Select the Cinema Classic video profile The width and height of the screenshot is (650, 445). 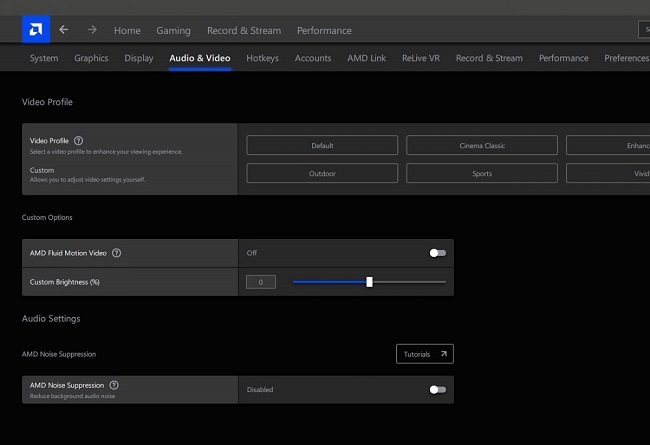pyautogui.click(x=482, y=145)
